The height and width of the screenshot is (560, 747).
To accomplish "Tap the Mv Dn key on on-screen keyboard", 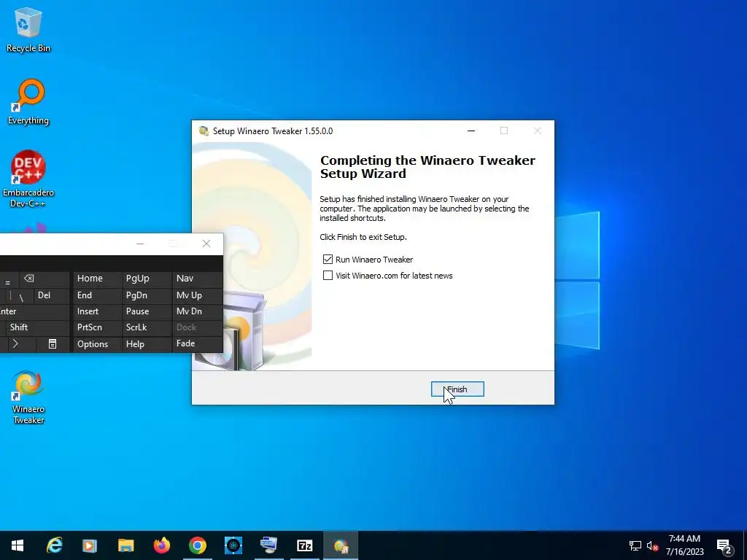I will click(197, 311).
